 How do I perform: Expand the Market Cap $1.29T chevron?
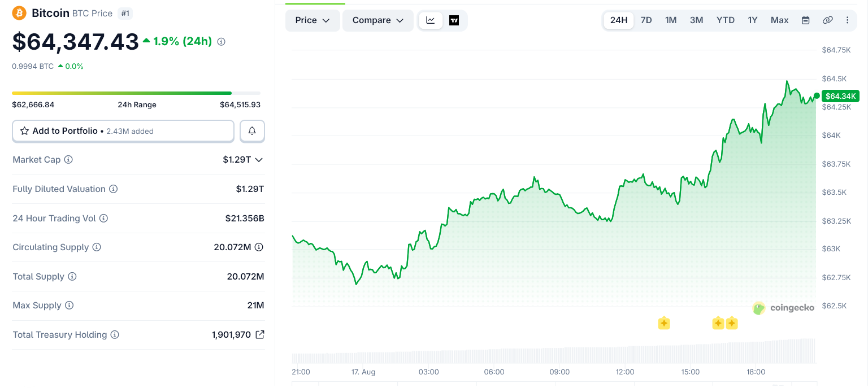point(259,160)
